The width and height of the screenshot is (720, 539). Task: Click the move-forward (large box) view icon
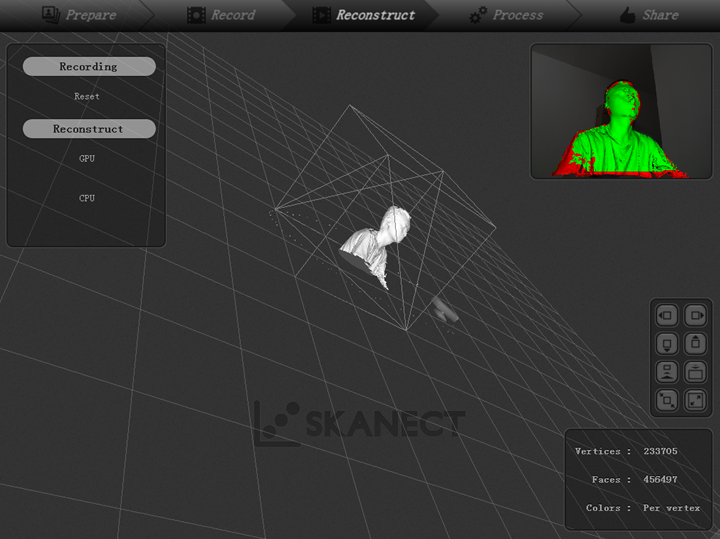pyautogui.click(x=695, y=372)
